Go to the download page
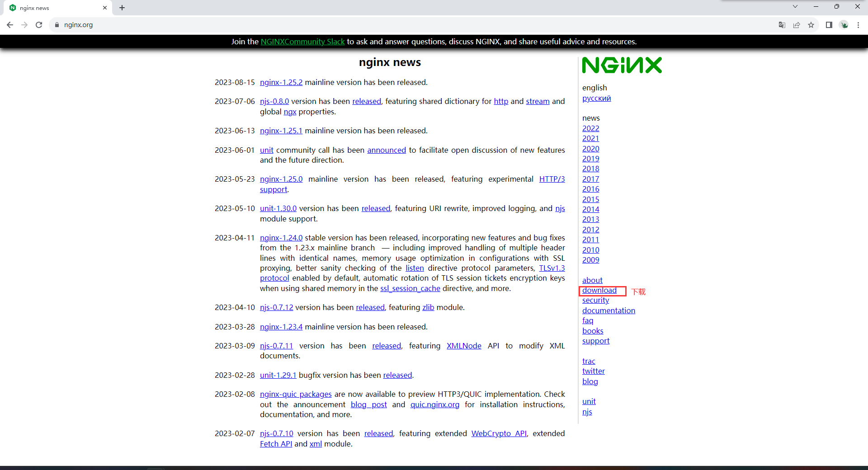 click(x=599, y=290)
